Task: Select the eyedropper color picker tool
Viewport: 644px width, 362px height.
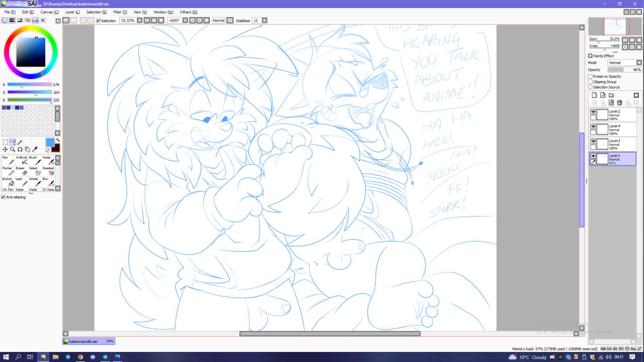Action: pyautogui.click(x=35, y=150)
